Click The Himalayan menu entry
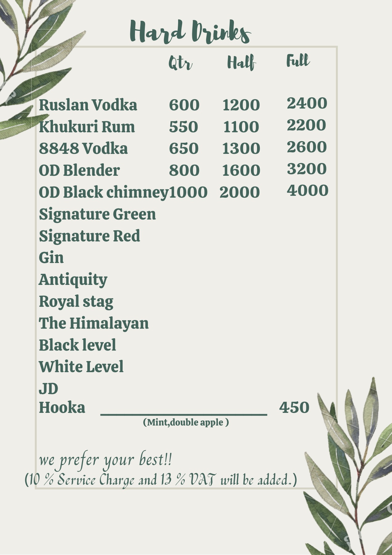This screenshot has height=555, width=392. pos(94,323)
